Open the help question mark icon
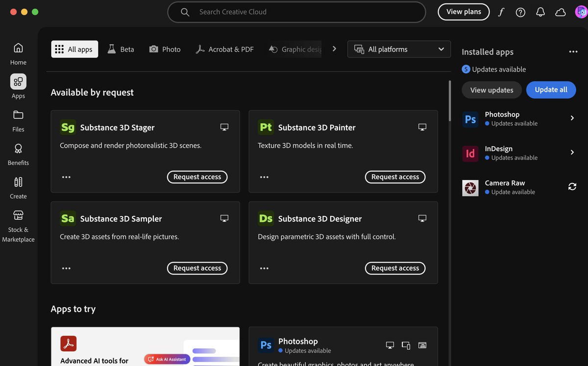Screen dimensions: 588x366 pyautogui.click(x=521, y=12)
